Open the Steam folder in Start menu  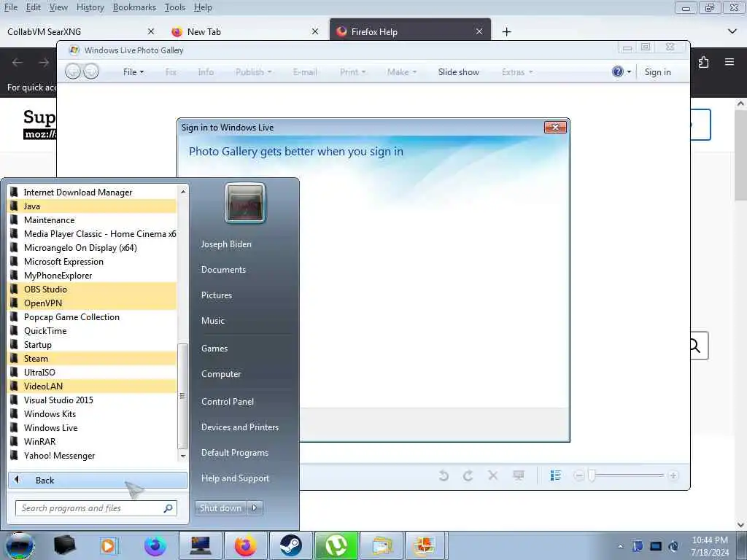coord(93,359)
